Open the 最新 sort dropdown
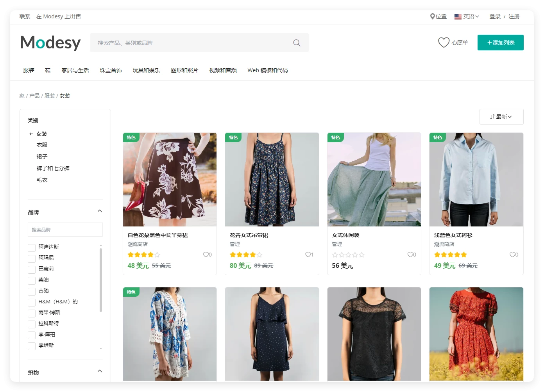Viewport: 544px width, 392px height. (501, 117)
